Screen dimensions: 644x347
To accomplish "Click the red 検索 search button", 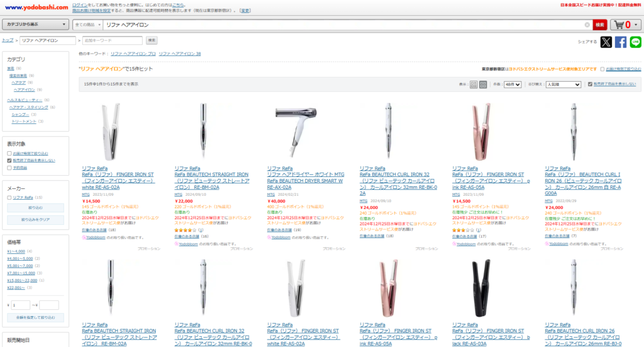I will coord(599,25).
